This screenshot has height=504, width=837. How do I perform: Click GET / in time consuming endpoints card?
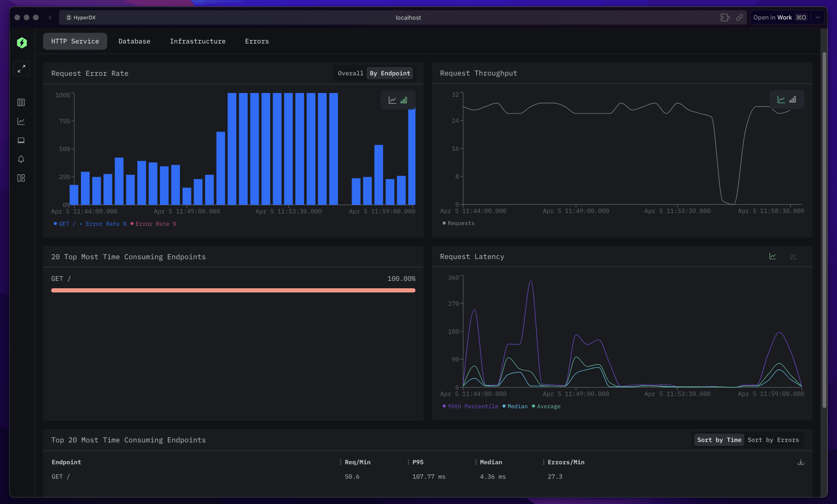coord(61,279)
